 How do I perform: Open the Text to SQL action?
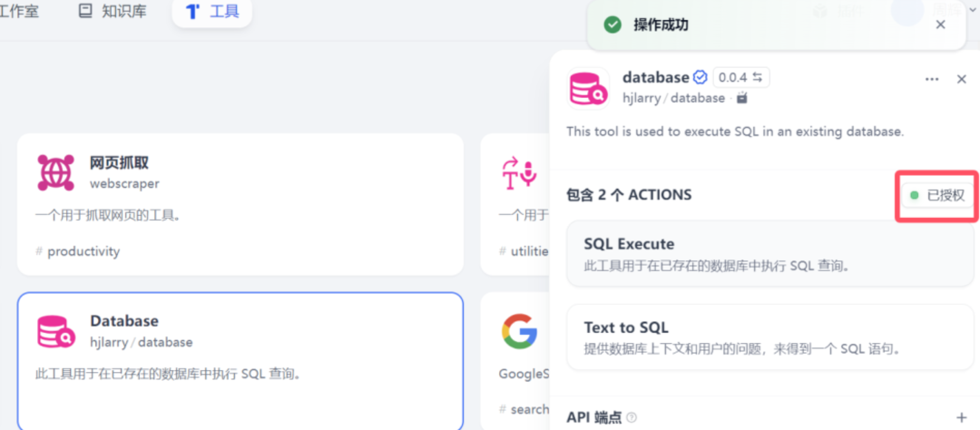(769, 337)
